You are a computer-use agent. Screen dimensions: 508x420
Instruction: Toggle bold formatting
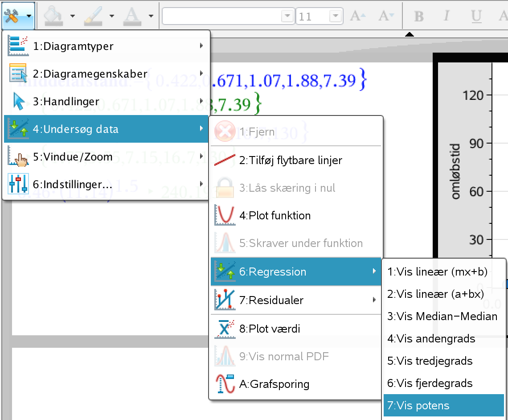(x=418, y=16)
